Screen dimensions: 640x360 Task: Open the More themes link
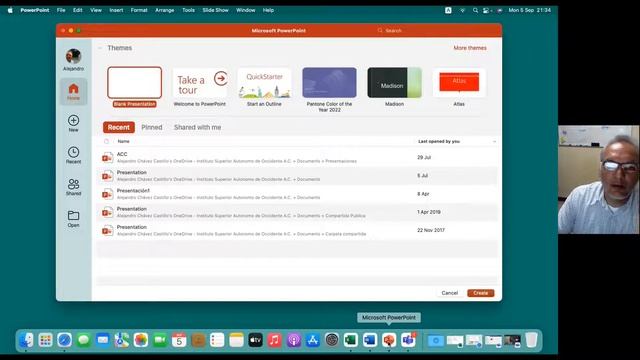pyautogui.click(x=470, y=48)
